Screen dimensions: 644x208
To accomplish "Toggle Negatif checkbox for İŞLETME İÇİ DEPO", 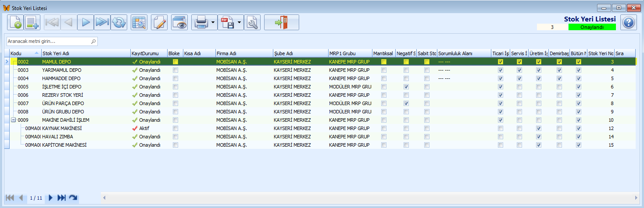I will coord(406,87).
